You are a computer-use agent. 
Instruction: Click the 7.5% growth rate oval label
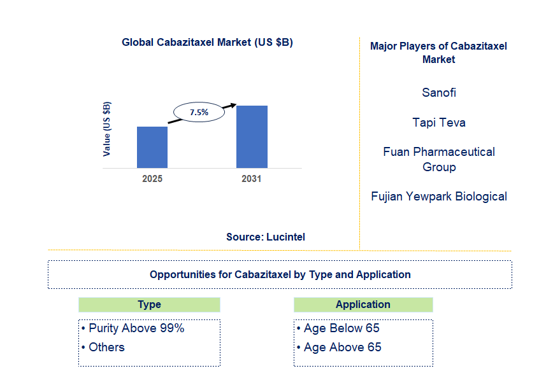199,112
